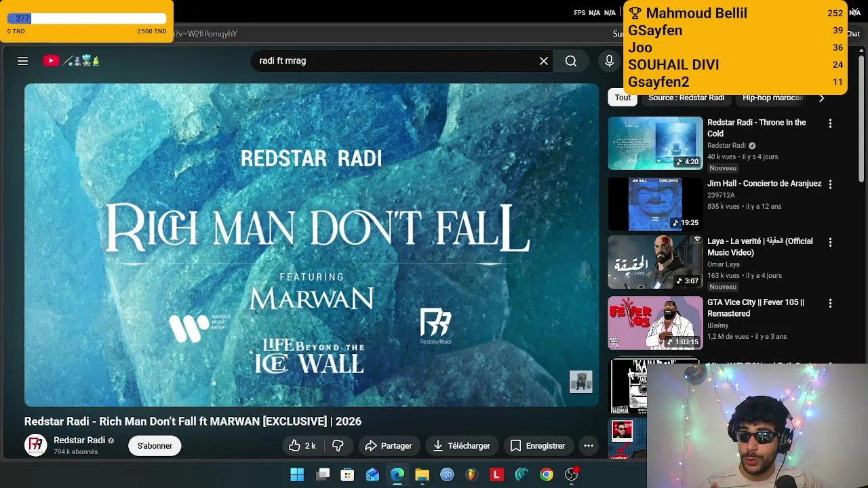The height and width of the screenshot is (488, 868).
Task: Open File Explorer from the taskbar
Action: tap(422, 475)
